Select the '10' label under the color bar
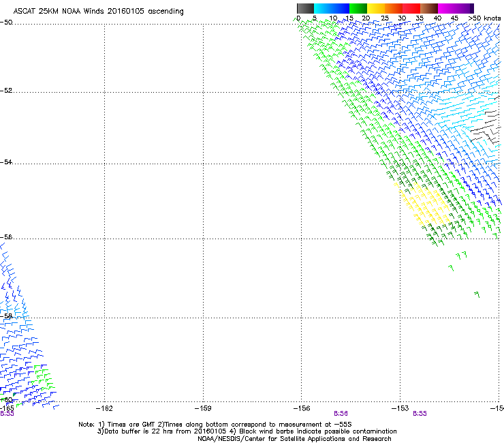The image size is (504, 443). point(333,18)
